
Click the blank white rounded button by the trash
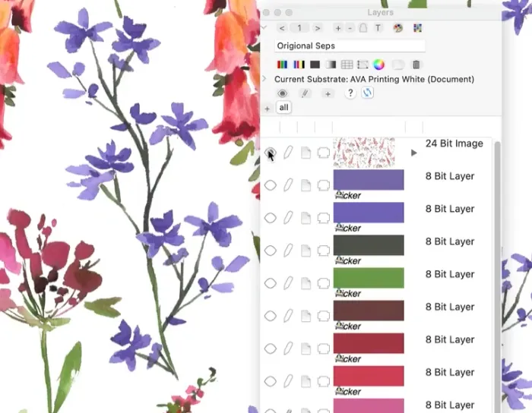point(398,65)
